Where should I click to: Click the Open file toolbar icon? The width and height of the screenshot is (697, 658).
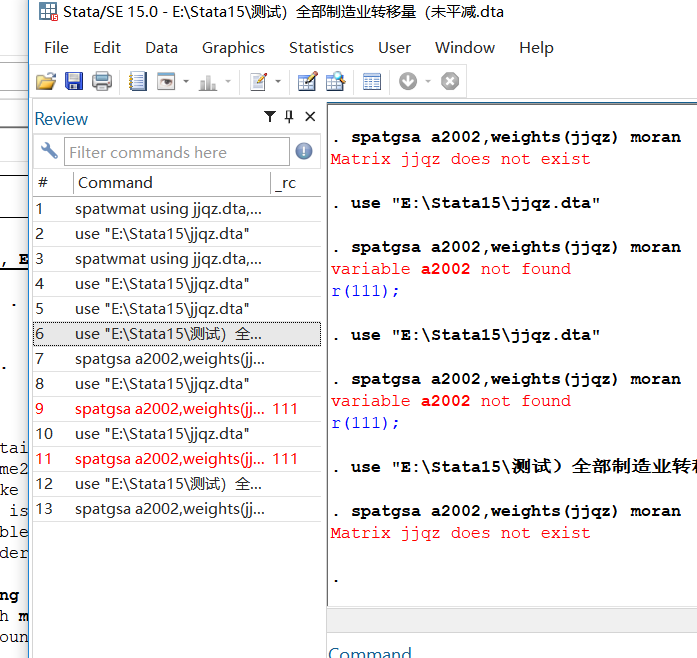(x=46, y=82)
